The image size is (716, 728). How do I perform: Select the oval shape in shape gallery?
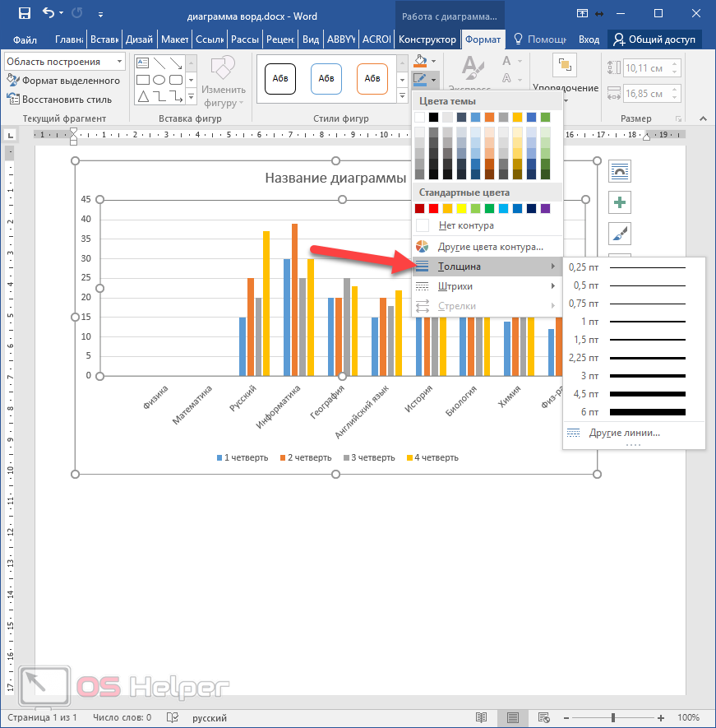point(159,80)
